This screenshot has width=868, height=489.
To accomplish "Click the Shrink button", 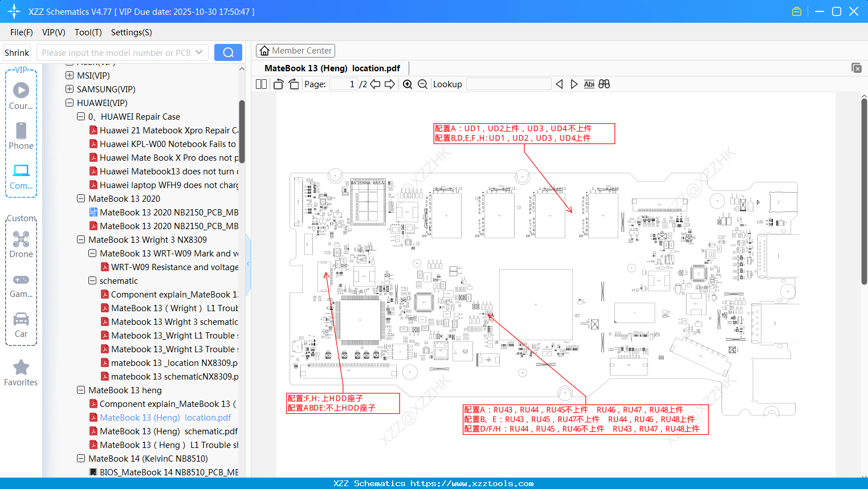I will [17, 52].
